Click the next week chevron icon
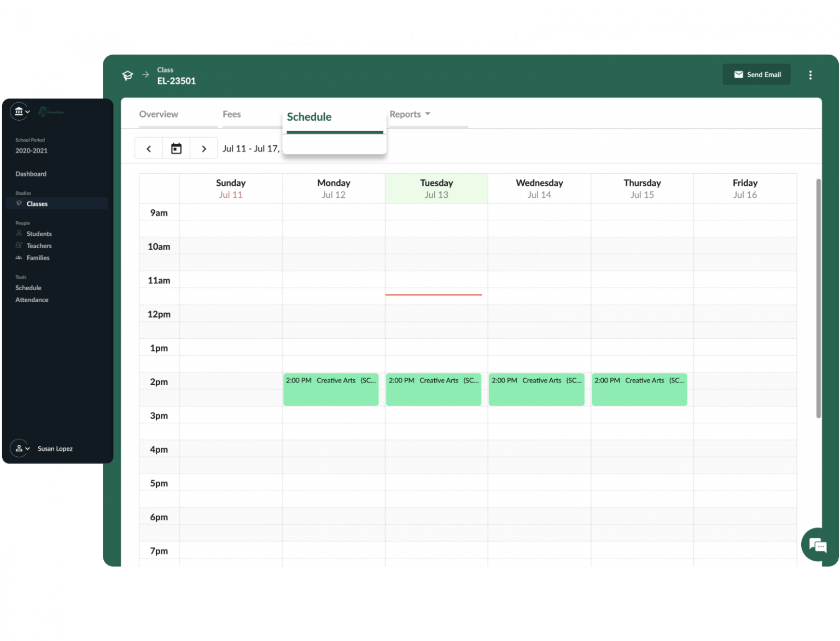Image resolution: width=840 pixels, height=641 pixels. coord(203,148)
